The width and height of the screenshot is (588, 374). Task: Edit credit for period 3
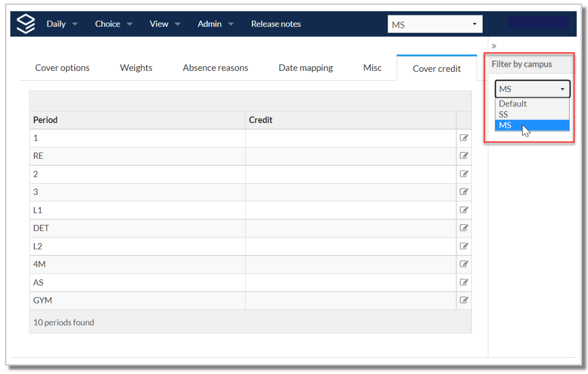tap(464, 192)
